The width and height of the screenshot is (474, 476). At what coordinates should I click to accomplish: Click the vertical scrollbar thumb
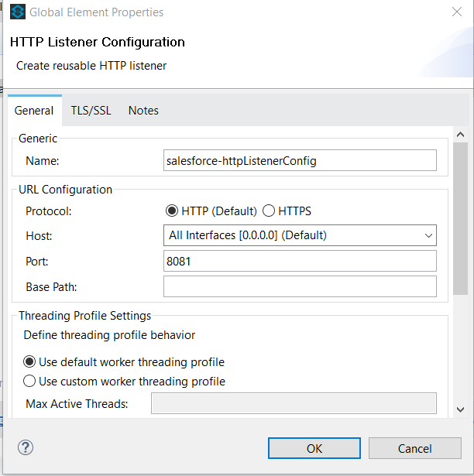point(460,219)
